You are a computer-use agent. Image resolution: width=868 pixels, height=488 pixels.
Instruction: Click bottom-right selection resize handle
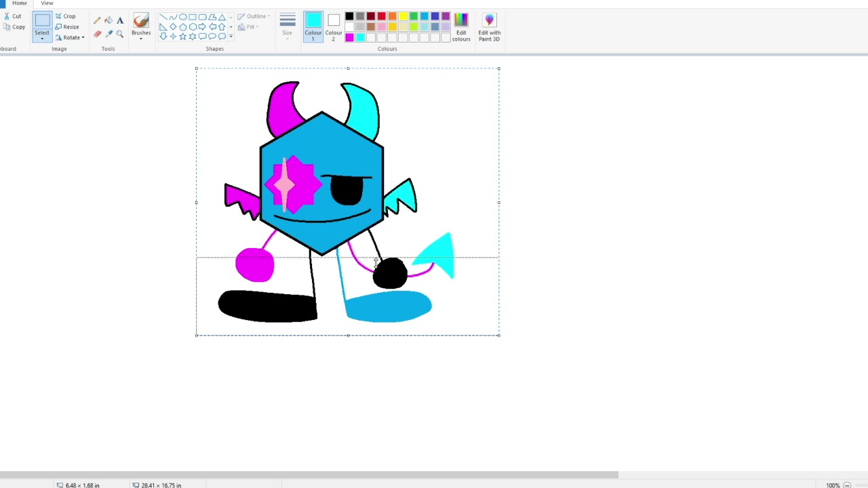click(x=499, y=335)
